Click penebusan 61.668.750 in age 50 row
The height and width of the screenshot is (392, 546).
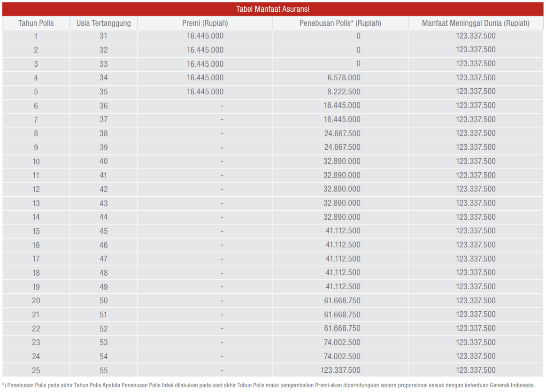click(342, 300)
